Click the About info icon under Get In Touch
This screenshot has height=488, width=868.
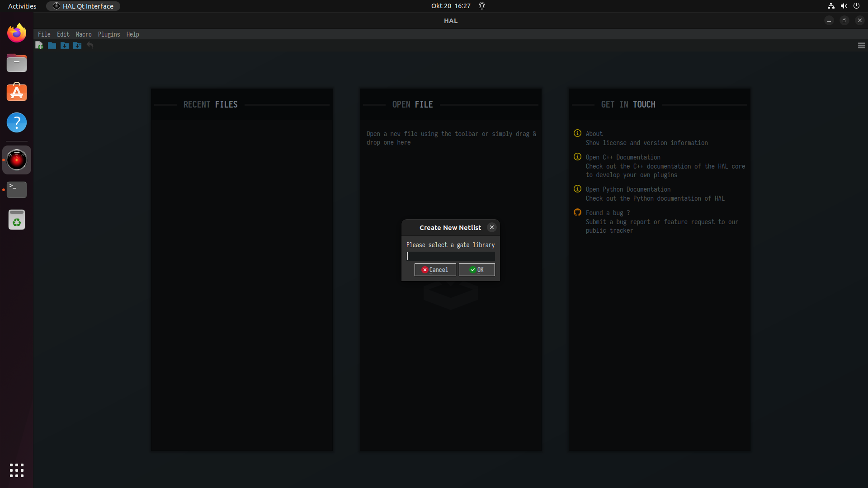577,133
